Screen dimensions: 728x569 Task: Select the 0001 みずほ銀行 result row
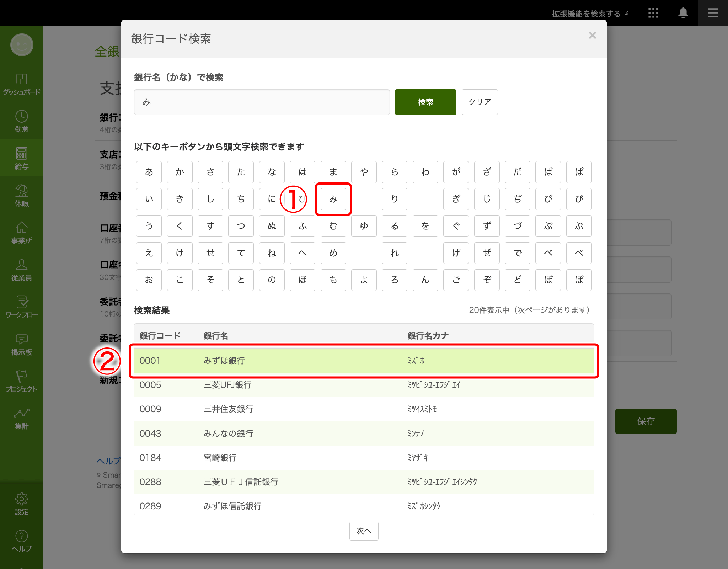point(364,361)
